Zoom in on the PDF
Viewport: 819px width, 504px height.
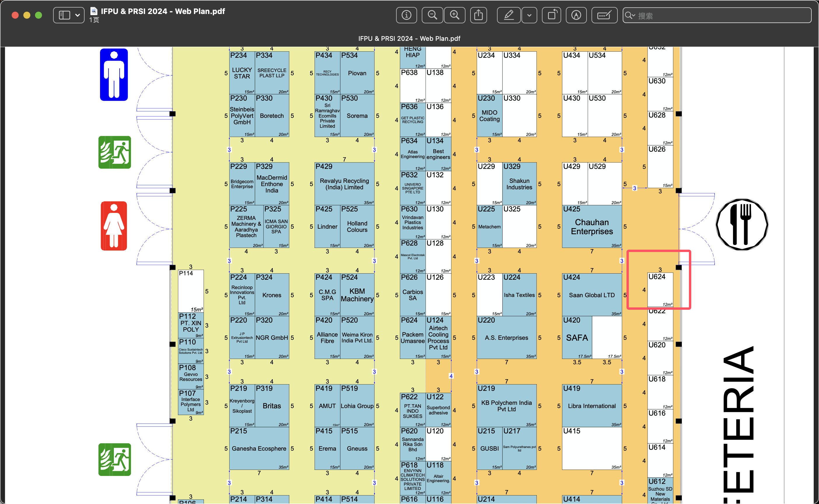coord(455,15)
